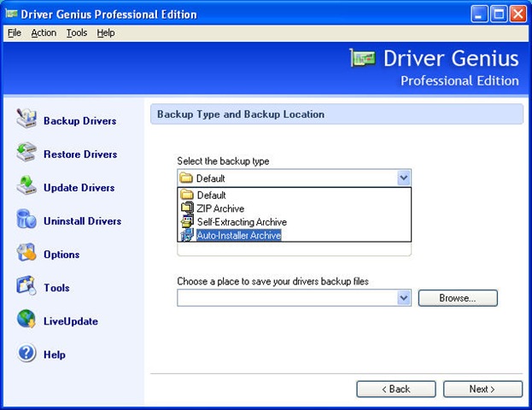Open Restore Drivers section label
The image size is (532, 410).
80,154
